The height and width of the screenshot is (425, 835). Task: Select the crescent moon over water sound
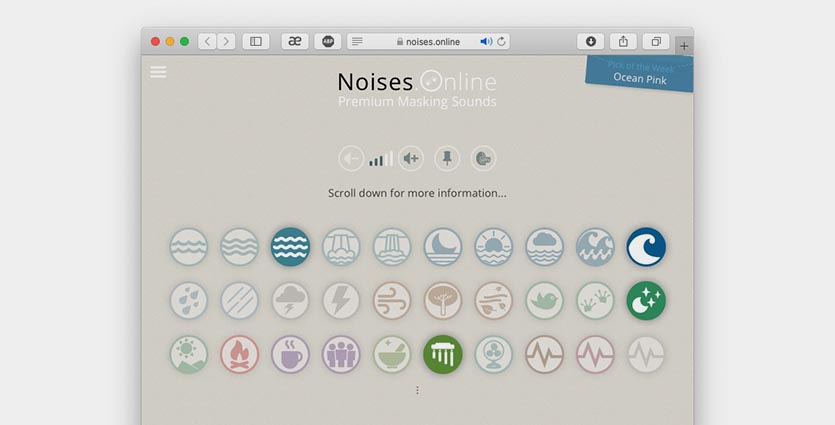pyautogui.click(x=443, y=247)
